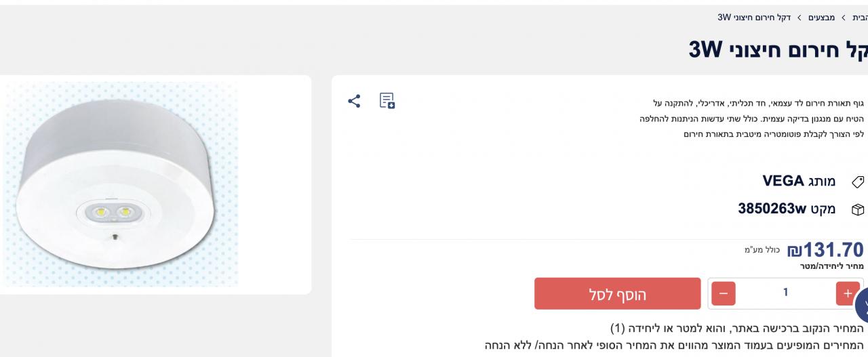Viewport: 868px width, 357px height.
Task: Decrease quantity with the minus button
Action: tap(723, 293)
